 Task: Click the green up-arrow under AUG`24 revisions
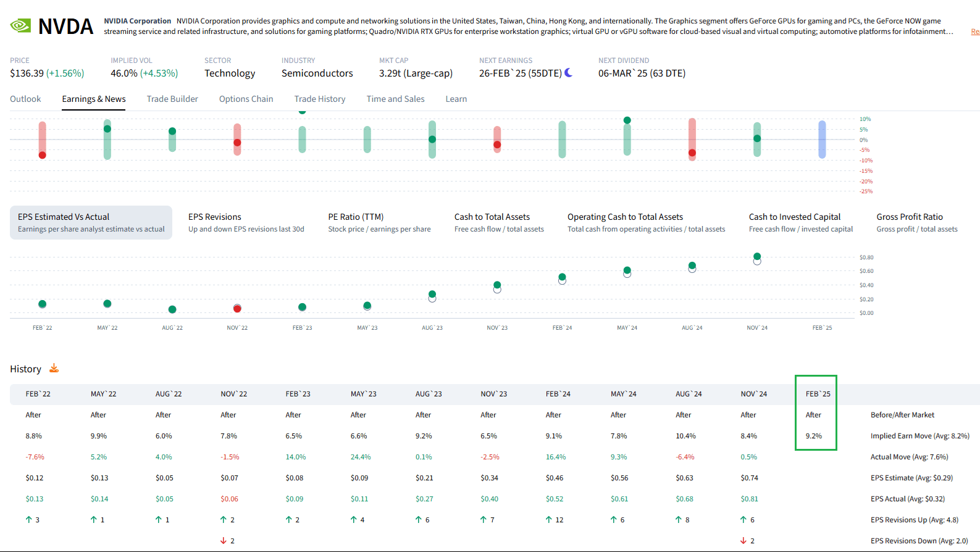click(677, 519)
